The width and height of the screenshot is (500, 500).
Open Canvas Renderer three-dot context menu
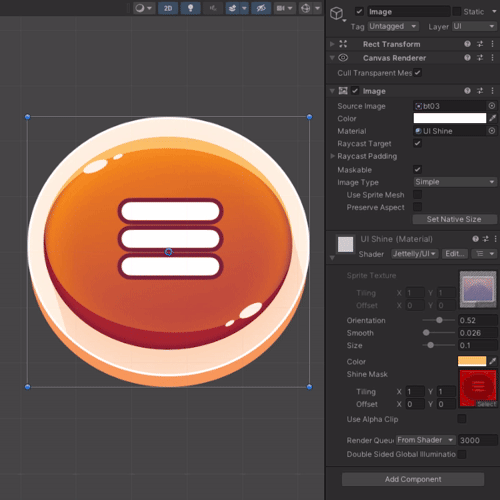click(492, 58)
